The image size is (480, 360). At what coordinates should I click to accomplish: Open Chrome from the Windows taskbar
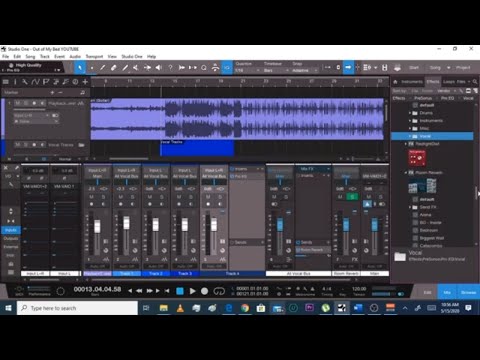245,308
